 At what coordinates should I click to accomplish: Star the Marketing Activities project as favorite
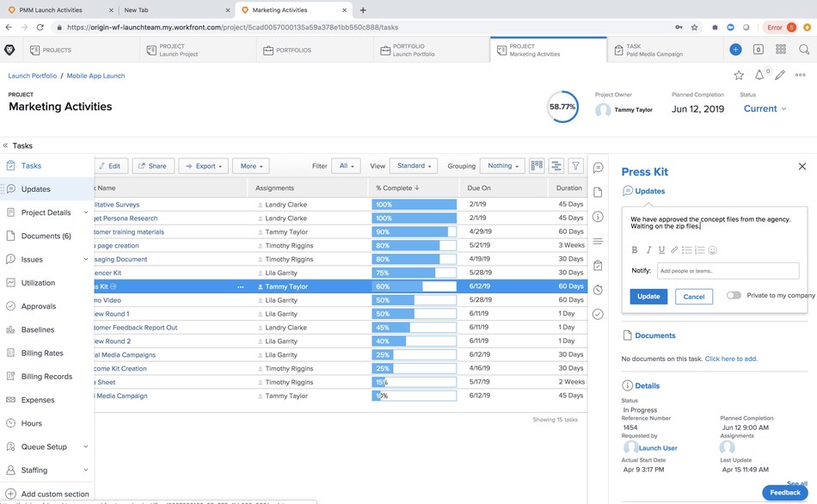tap(738, 75)
